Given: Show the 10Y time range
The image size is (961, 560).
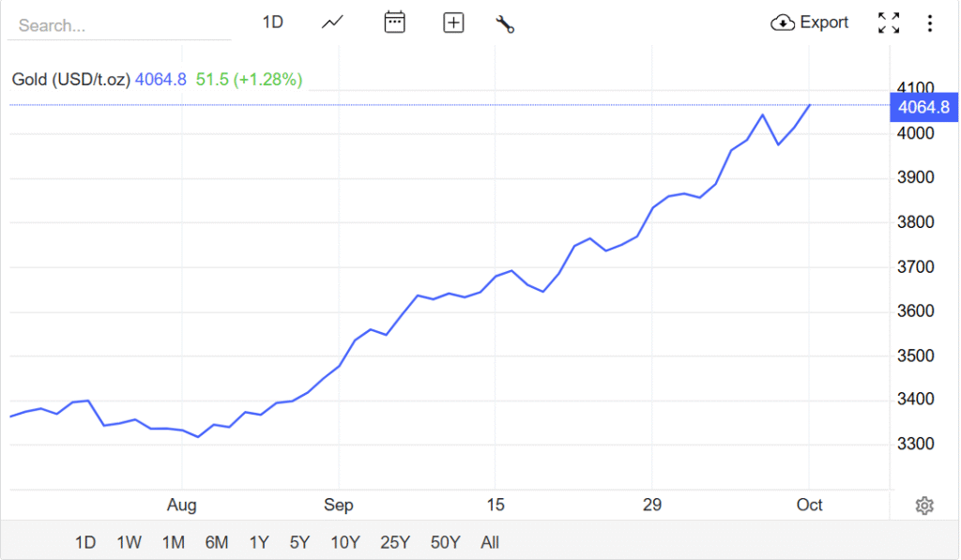Looking at the screenshot, I should tap(345, 542).
